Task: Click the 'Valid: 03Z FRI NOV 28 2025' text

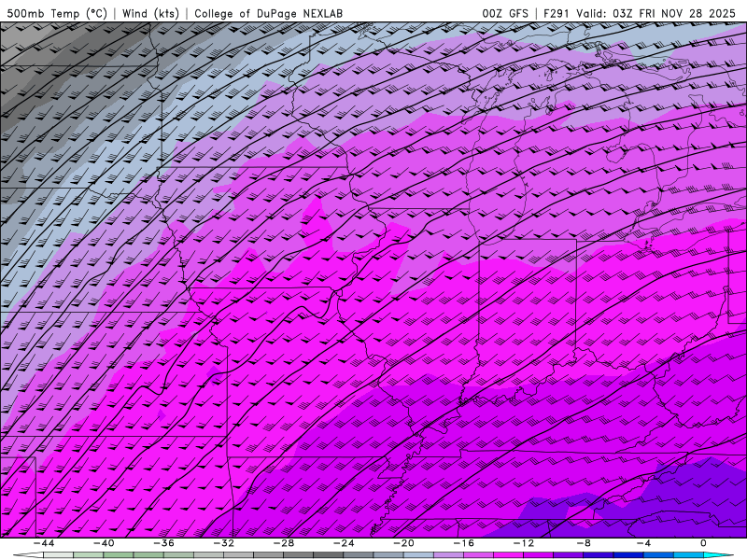Action: click(x=656, y=13)
